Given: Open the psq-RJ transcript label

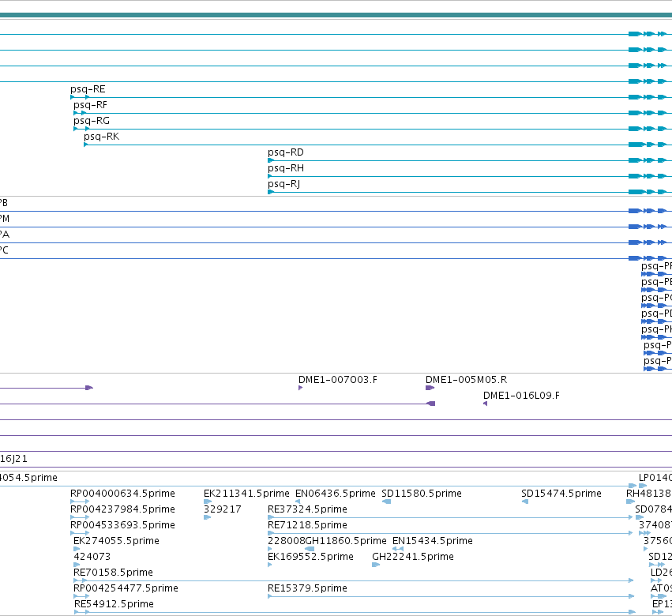Looking at the screenshot, I should (x=283, y=184).
